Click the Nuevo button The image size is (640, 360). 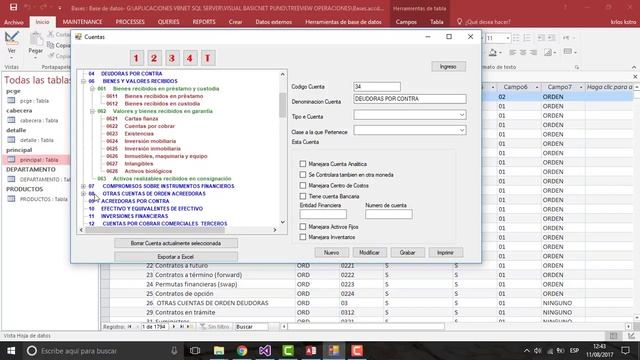(331, 253)
